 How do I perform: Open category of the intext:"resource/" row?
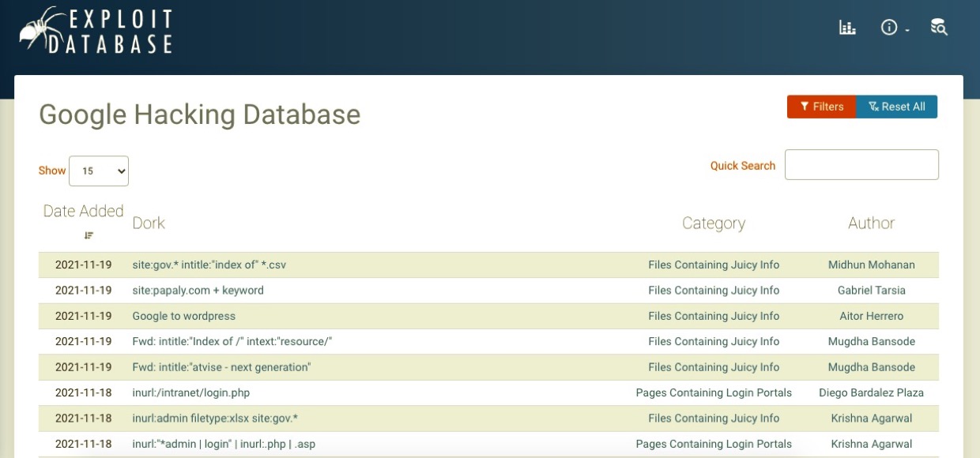pos(714,341)
